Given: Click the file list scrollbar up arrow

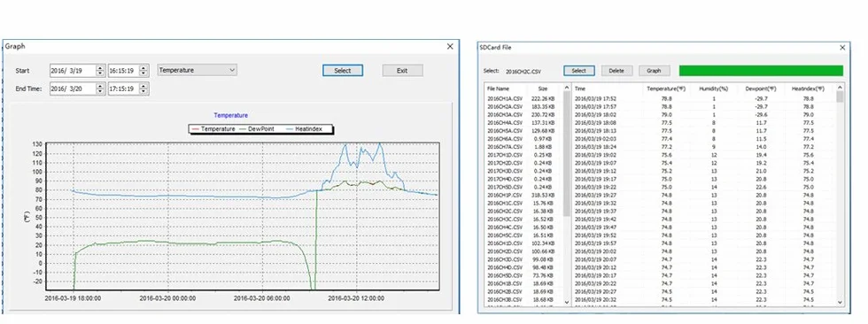Looking at the screenshot, I should (566, 88).
